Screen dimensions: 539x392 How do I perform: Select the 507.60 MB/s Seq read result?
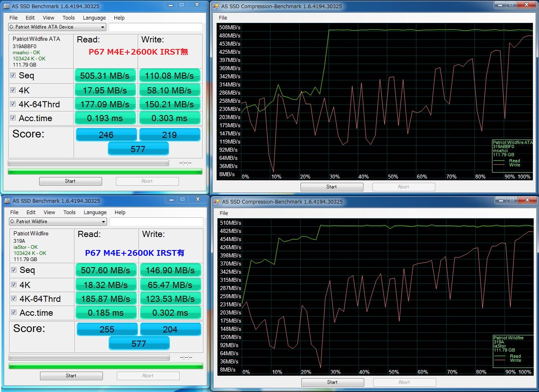pyautogui.click(x=106, y=270)
